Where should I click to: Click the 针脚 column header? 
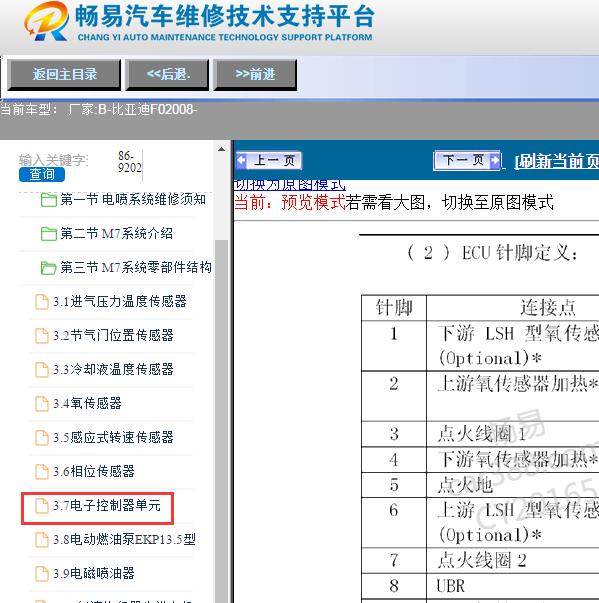tap(394, 308)
